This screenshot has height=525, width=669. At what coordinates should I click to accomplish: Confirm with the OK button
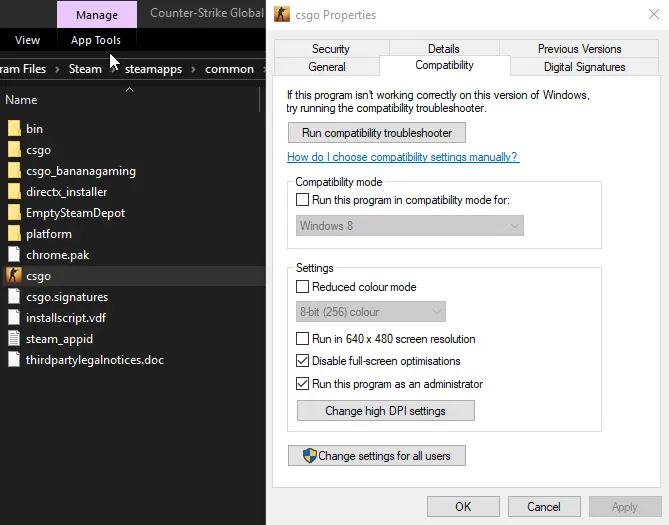tap(463, 507)
